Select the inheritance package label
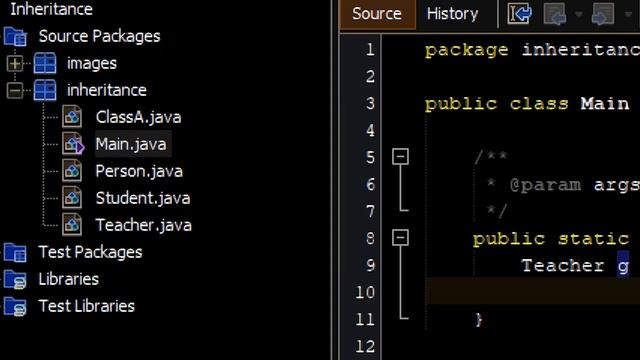 click(x=107, y=90)
